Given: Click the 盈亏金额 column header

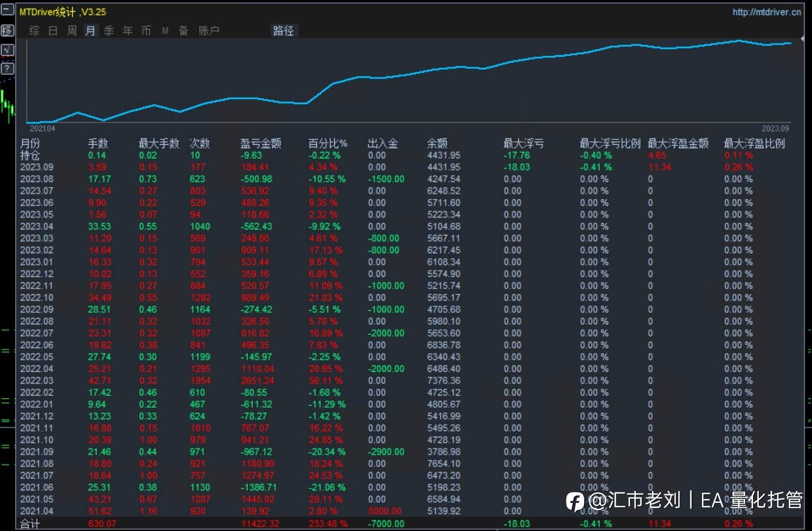Looking at the screenshot, I should [x=261, y=143].
